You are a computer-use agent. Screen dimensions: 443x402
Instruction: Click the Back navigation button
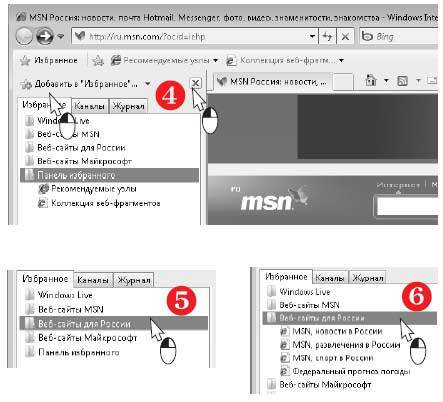coord(24,36)
